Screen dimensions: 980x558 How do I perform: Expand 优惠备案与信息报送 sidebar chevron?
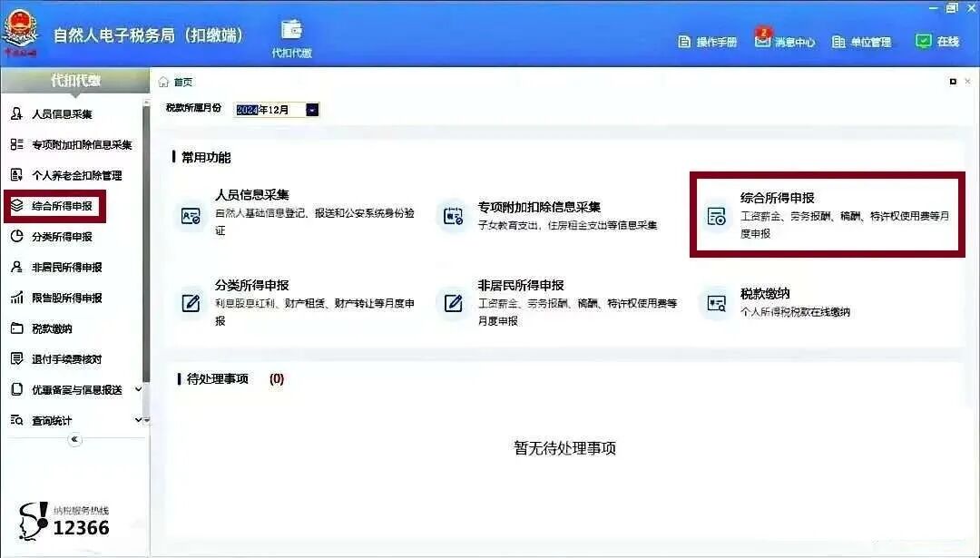137,389
